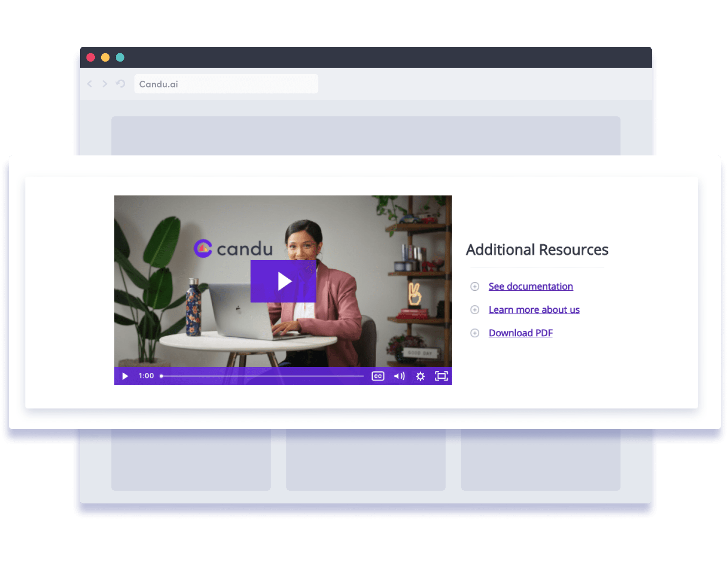This screenshot has height=565, width=728.
Task: Click the teal maximize window dot
Action: click(120, 57)
